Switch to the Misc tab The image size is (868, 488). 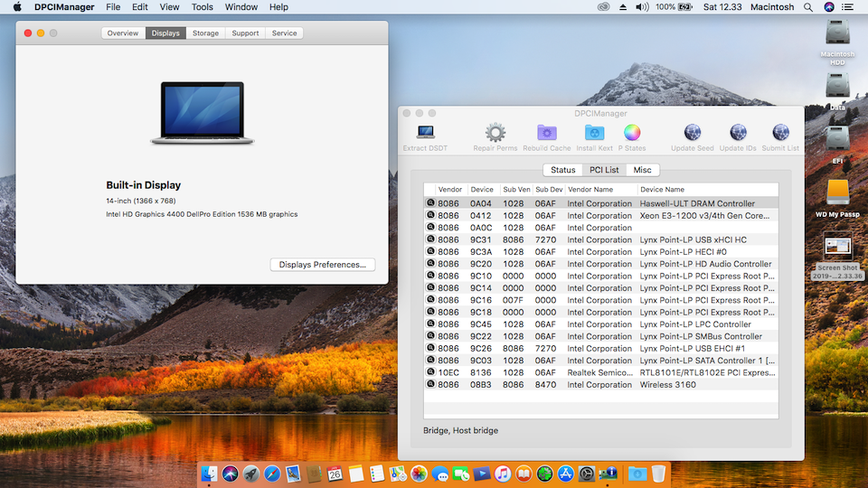pos(642,170)
